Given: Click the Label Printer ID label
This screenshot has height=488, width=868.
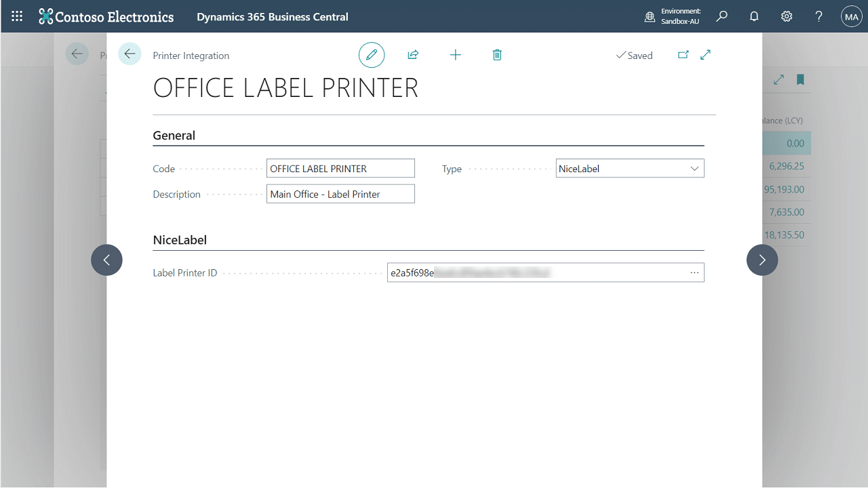Looking at the screenshot, I should click(x=185, y=273).
